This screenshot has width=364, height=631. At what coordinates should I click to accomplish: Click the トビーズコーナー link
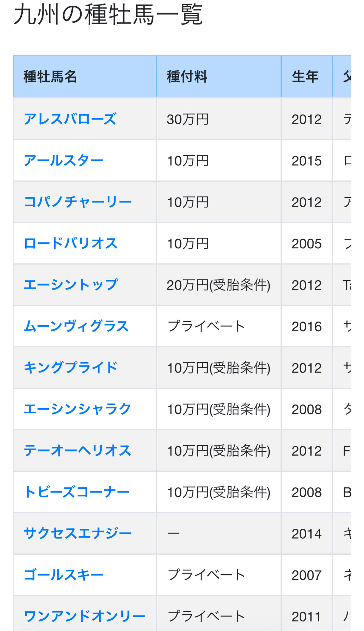(77, 492)
